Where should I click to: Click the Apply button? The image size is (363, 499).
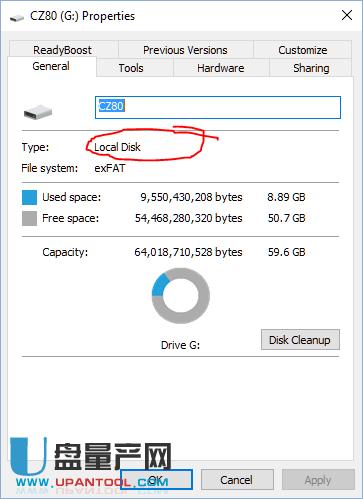(x=318, y=480)
